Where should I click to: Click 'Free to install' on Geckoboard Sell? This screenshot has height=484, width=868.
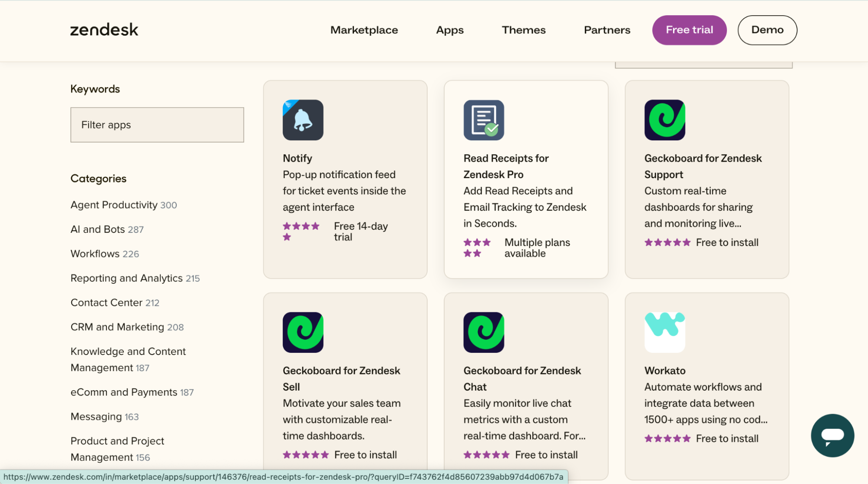[x=366, y=455]
